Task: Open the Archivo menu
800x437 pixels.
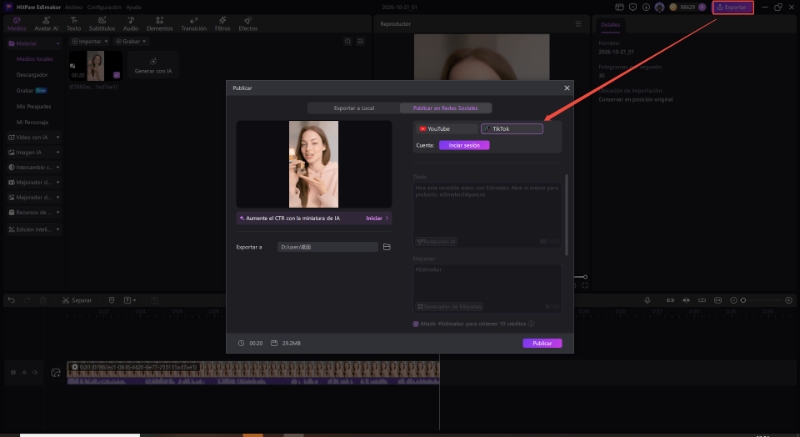Action: (x=73, y=7)
